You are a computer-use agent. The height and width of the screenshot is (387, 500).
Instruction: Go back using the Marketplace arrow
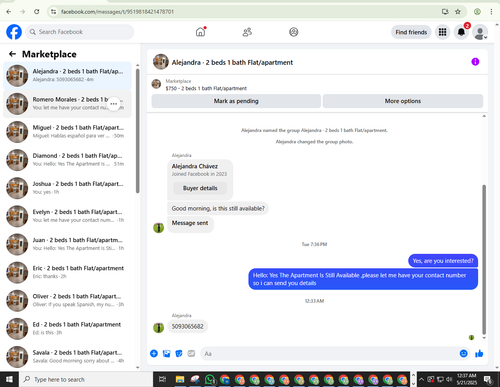click(12, 54)
